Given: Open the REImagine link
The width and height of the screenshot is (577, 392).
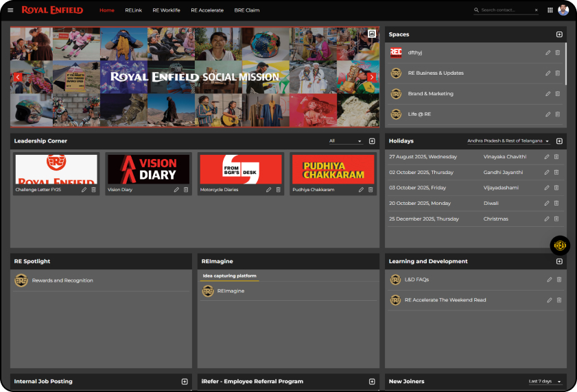Looking at the screenshot, I should coord(231,291).
